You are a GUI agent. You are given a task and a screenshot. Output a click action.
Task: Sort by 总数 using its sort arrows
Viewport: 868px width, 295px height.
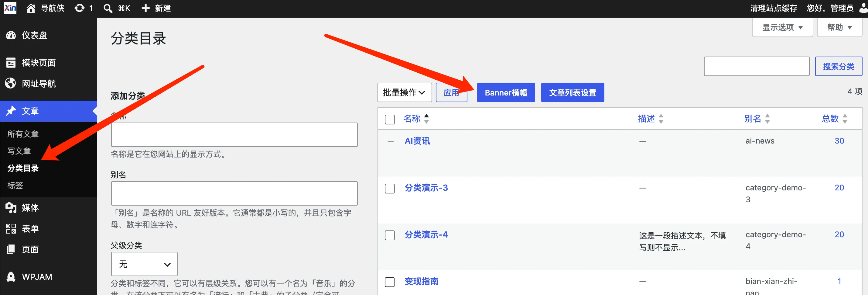tap(845, 119)
